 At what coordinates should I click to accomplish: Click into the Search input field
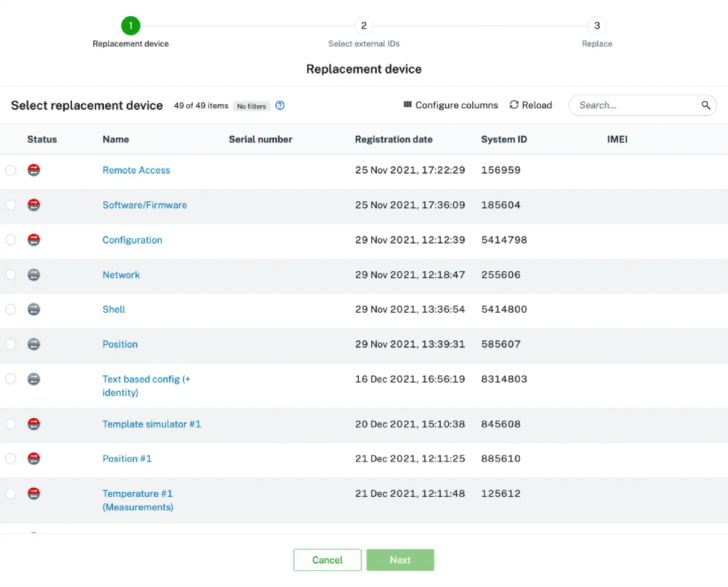coord(637,105)
